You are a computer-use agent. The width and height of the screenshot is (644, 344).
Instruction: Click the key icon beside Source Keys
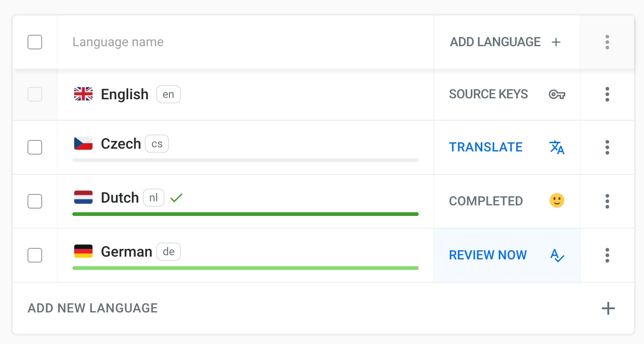(x=557, y=95)
